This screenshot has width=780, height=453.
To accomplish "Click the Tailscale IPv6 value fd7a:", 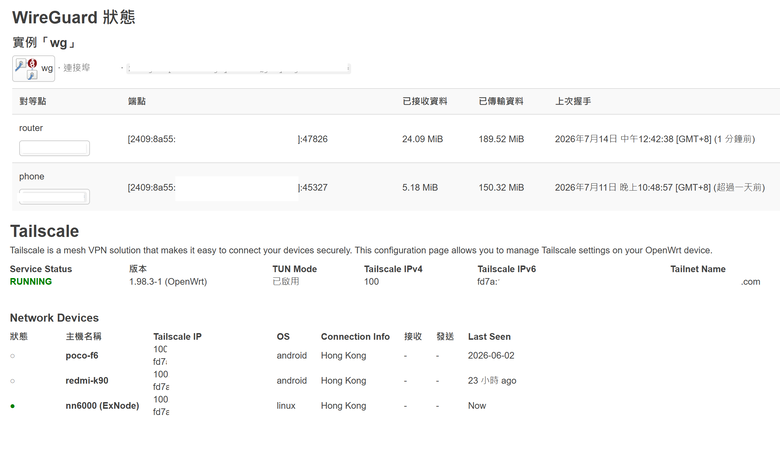I will pos(488,281).
